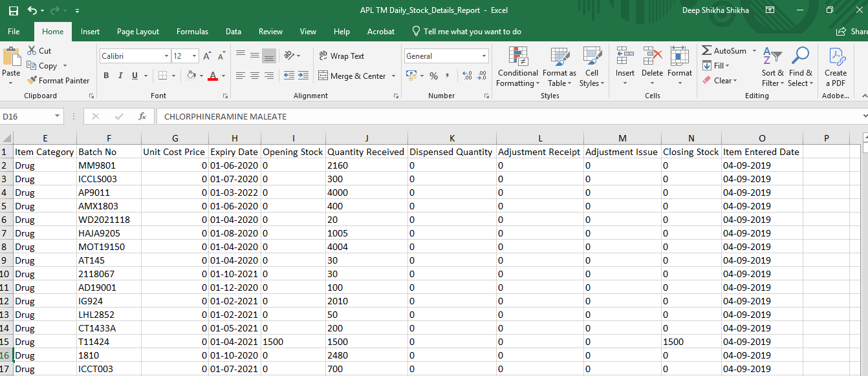Click the Format Painter brush icon

[32, 81]
